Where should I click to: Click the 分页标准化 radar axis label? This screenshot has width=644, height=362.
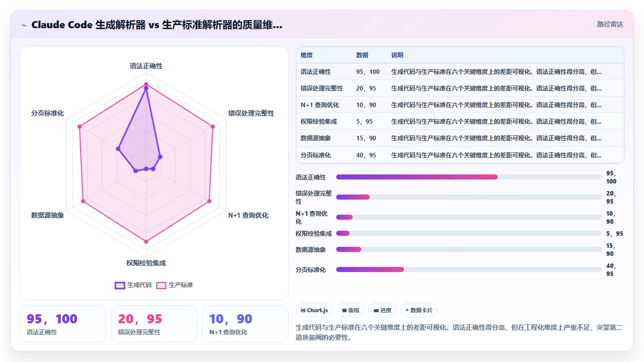48,113
